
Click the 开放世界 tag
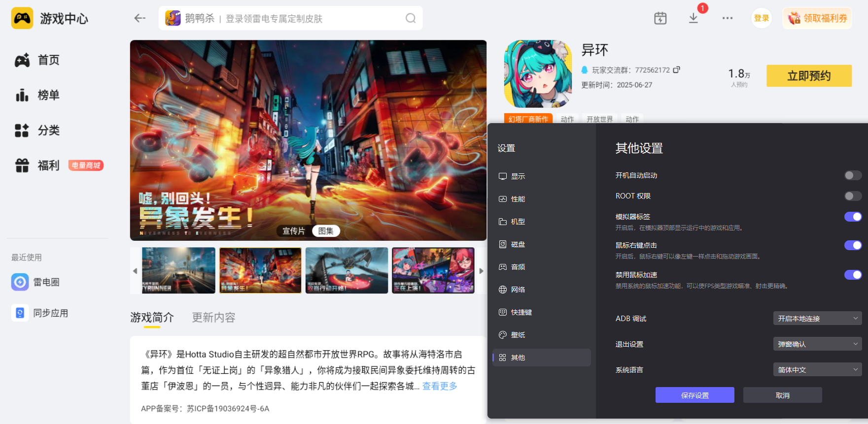click(x=599, y=119)
